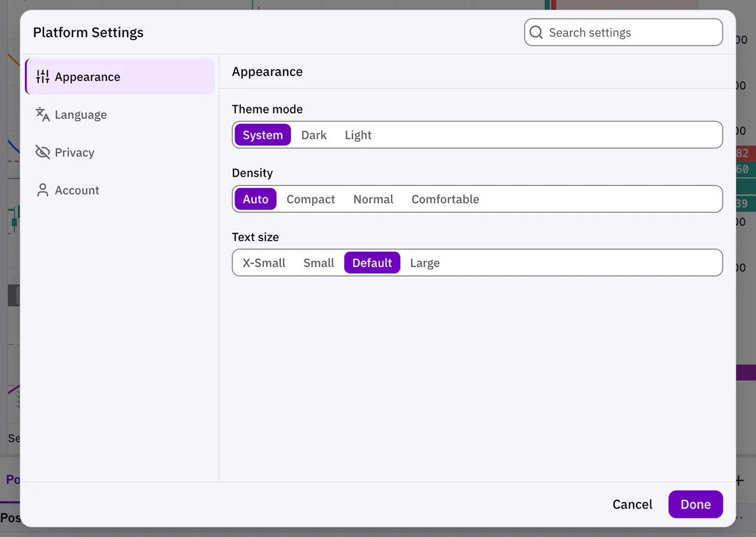
Task: Choose Normal density
Action: click(373, 199)
